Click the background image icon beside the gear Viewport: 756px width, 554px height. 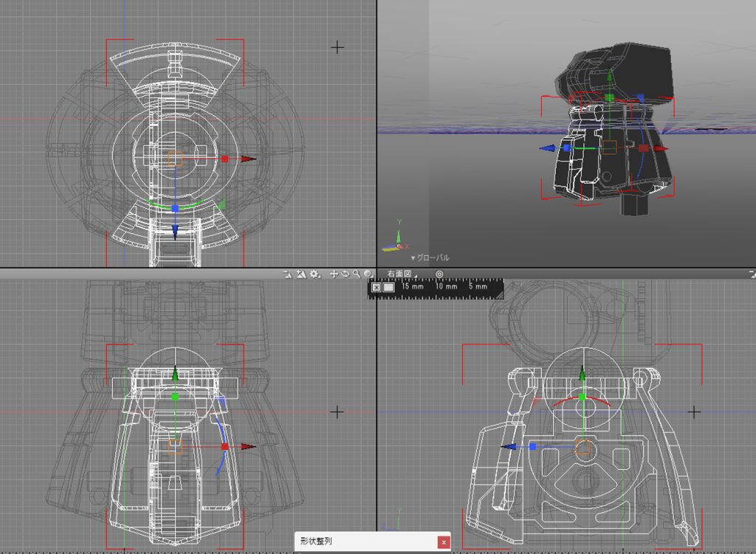click(301, 274)
